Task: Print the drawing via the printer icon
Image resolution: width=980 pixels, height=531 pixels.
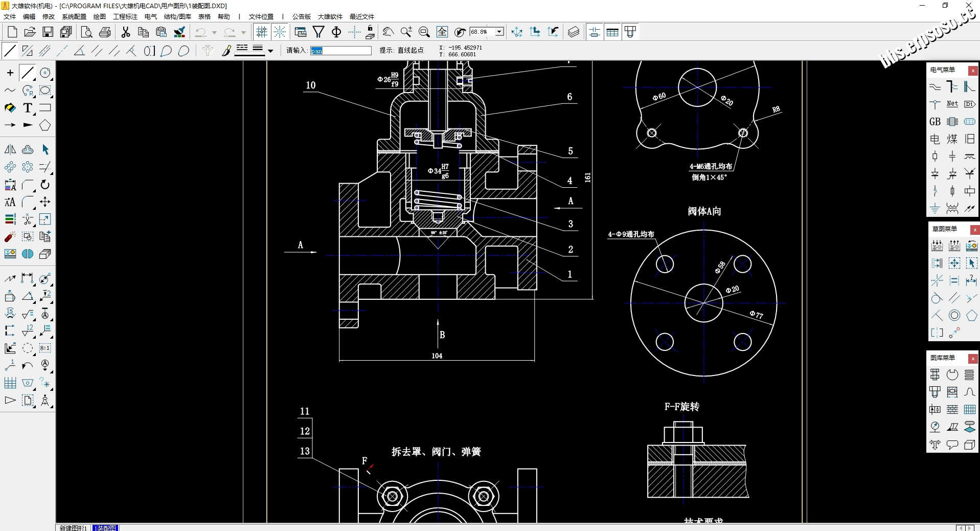Action: (x=105, y=32)
